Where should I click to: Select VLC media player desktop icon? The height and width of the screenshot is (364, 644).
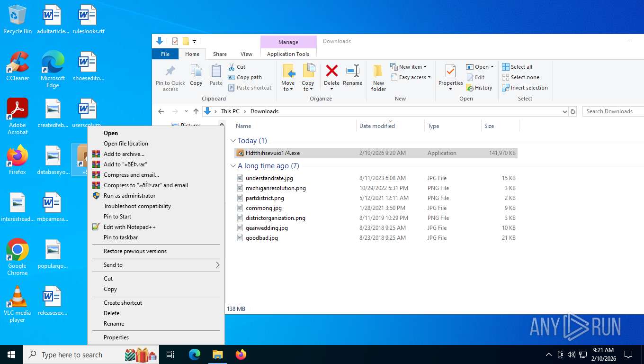pyautogui.click(x=18, y=304)
